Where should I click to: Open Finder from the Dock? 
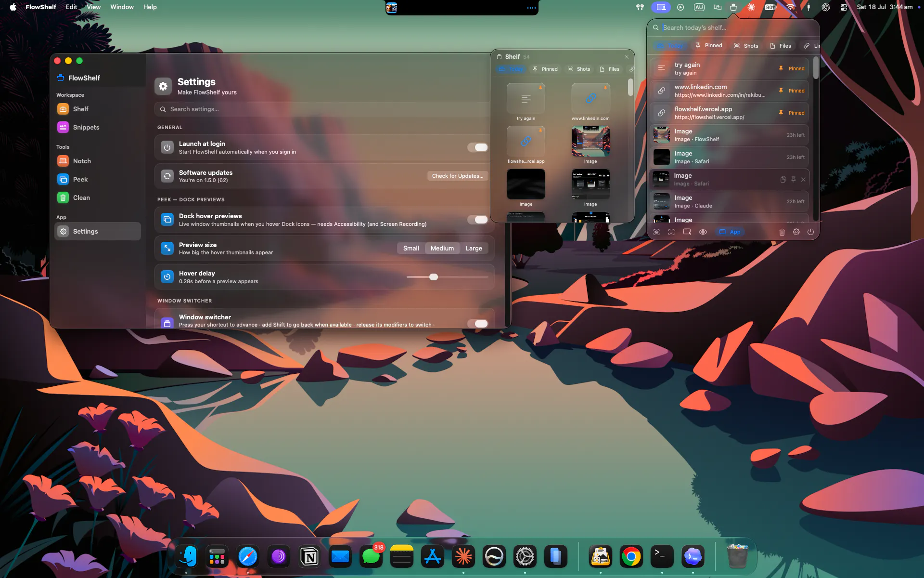(186, 557)
